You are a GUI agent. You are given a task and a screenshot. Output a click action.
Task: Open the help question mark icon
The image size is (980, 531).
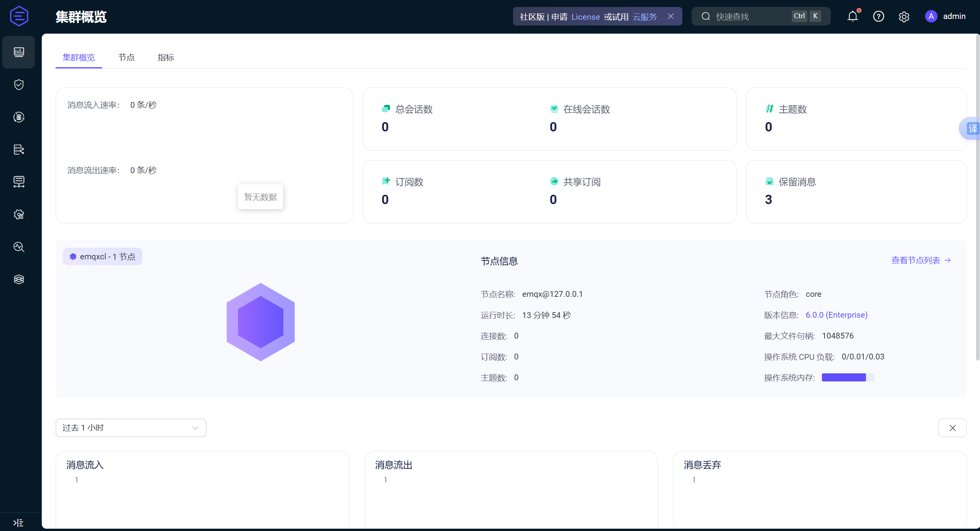(878, 16)
